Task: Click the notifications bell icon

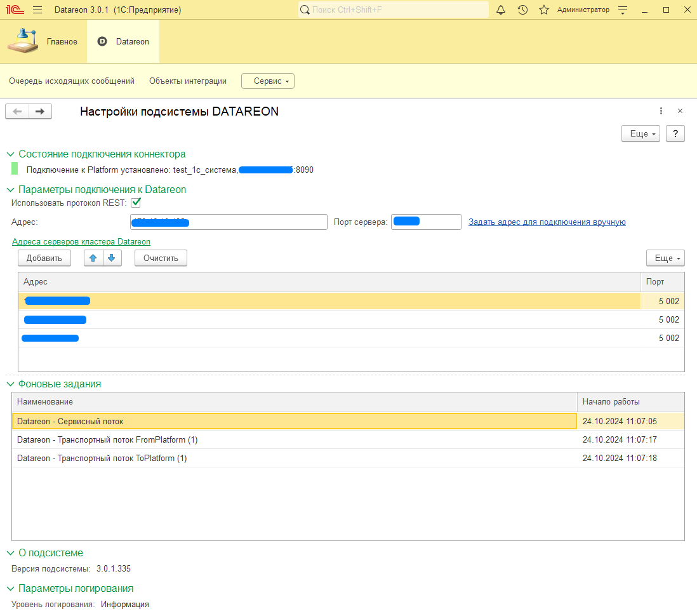Action: (x=501, y=10)
